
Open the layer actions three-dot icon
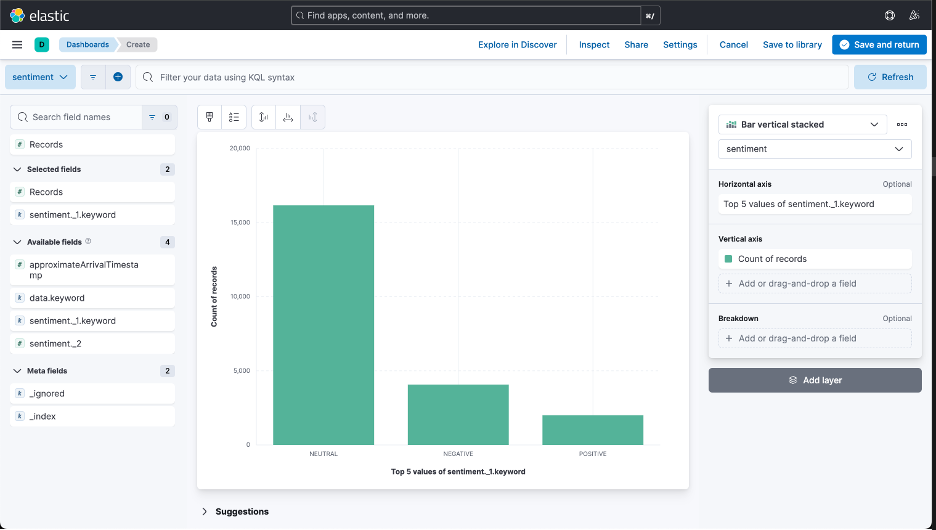[x=902, y=124]
